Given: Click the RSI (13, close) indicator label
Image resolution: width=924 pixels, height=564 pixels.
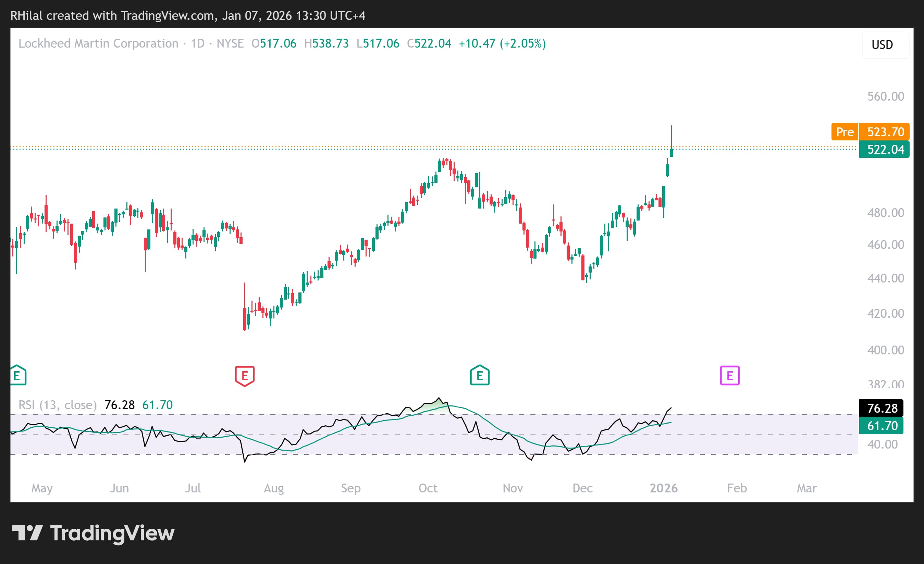Looking at the screenshot, I should pyautogui.click(x=57, y=405).
